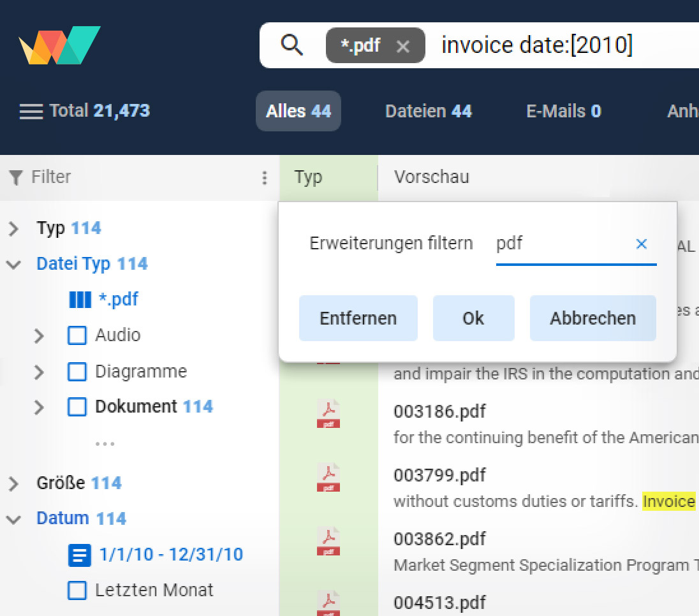Open the 003799.pdf result

439,475
